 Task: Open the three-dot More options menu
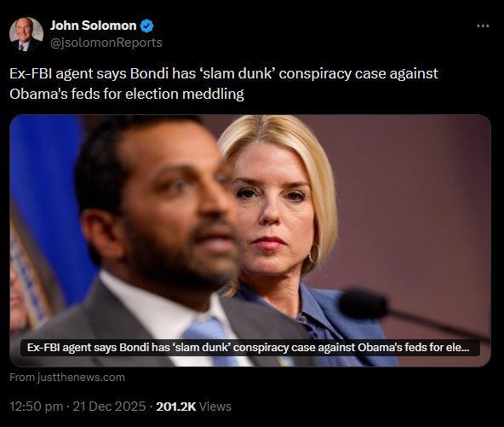[x=483, y=26]
